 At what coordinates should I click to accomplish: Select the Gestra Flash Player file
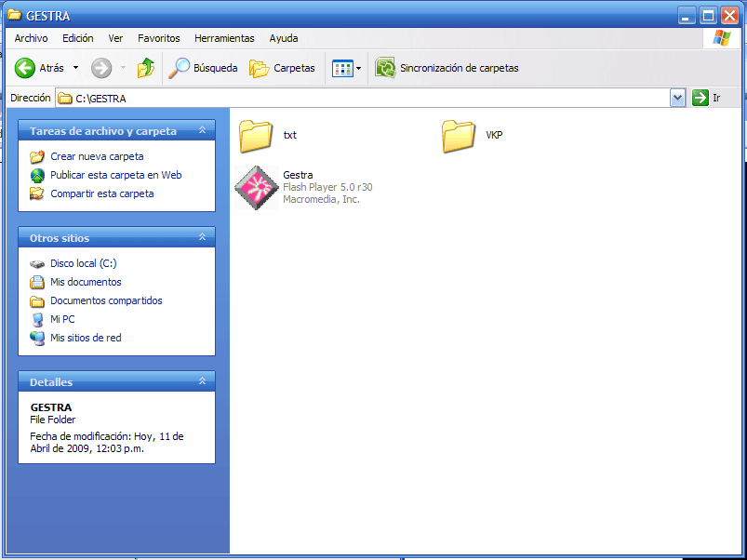(x=256, y=187)
